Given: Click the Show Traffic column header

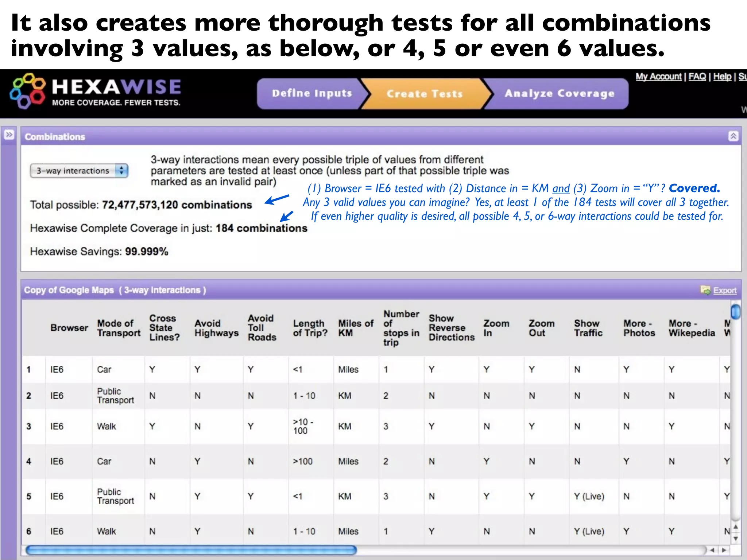Looking at the screenshot, I should click(x=588, y=328).
